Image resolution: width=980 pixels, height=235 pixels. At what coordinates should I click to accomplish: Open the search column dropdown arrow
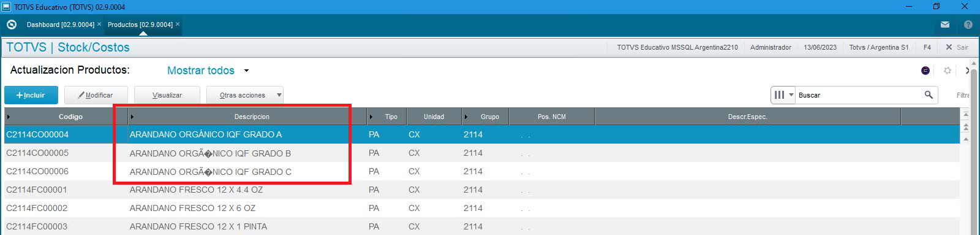pyautogui.click(x=791, y=95)
